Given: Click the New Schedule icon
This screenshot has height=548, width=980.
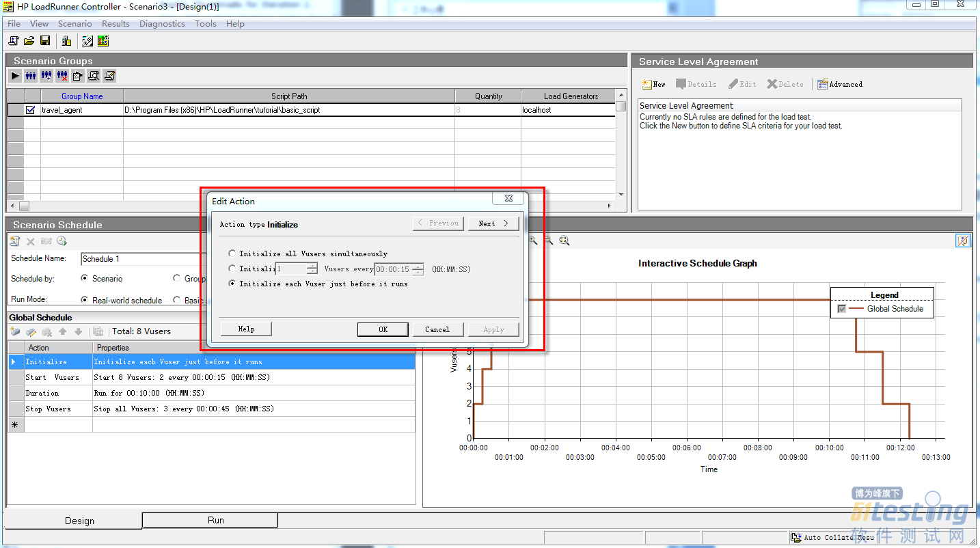Looking at the screenshot, I should coord(15,241).
